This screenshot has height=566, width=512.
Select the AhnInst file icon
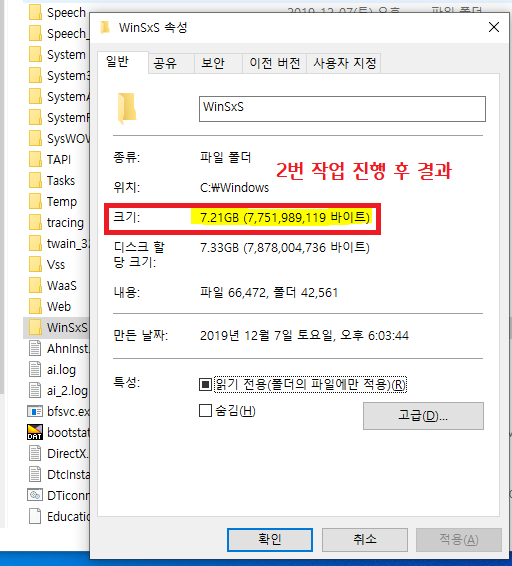click(35, 348)
